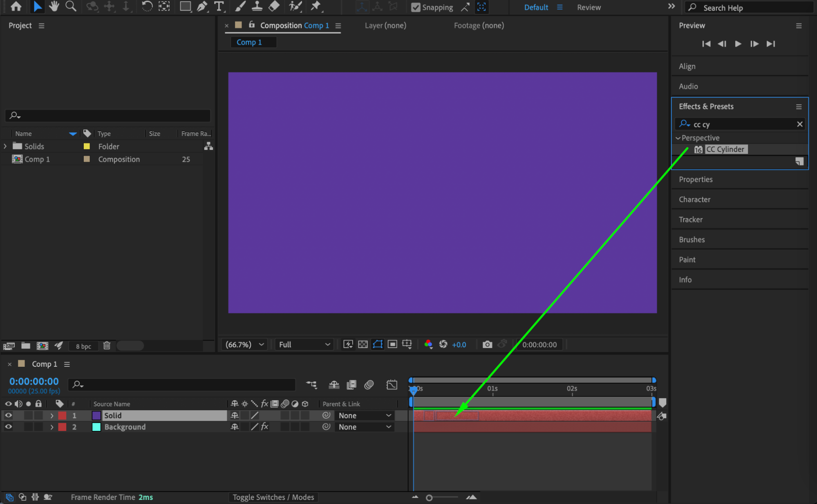Choose the Pen tool

(202, 7)
